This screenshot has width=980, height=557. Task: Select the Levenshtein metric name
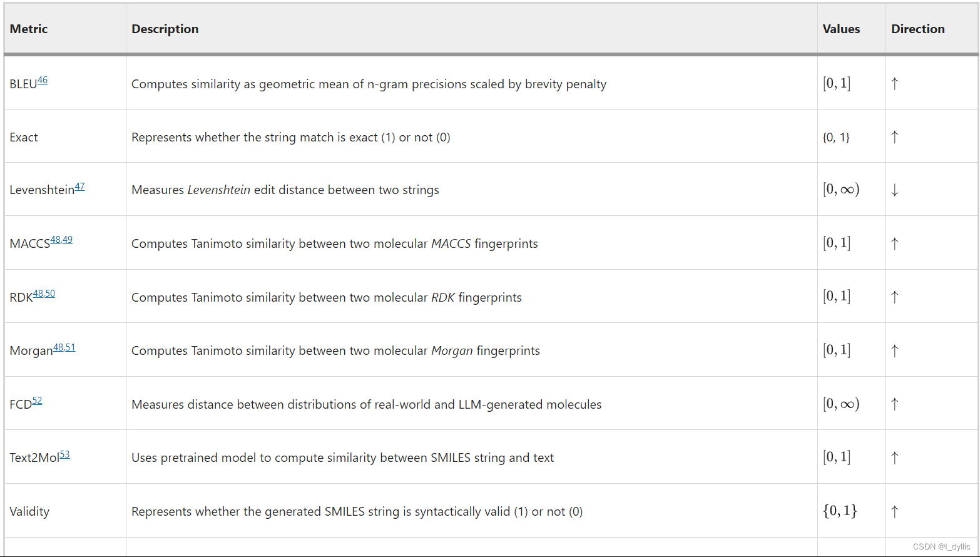[42, 190]
